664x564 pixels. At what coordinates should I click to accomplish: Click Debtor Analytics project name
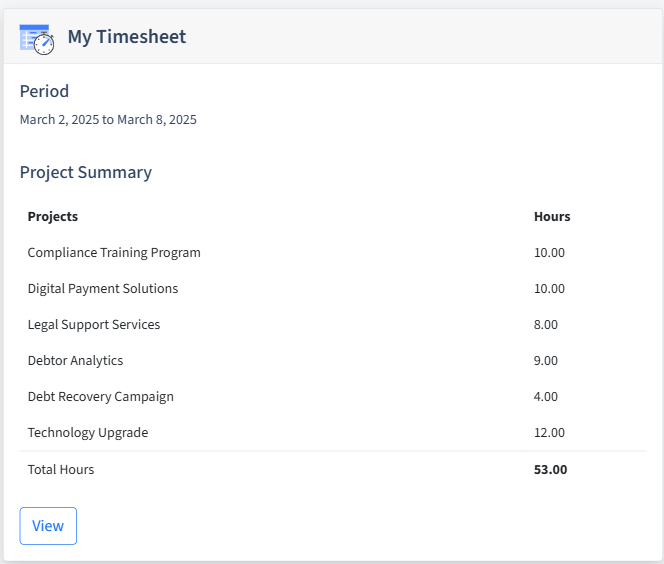75,360
